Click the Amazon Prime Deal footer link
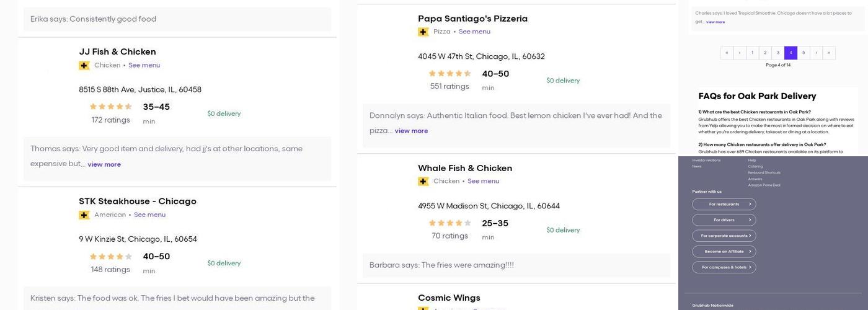The image size is (868, 310). tap(764, 185)
